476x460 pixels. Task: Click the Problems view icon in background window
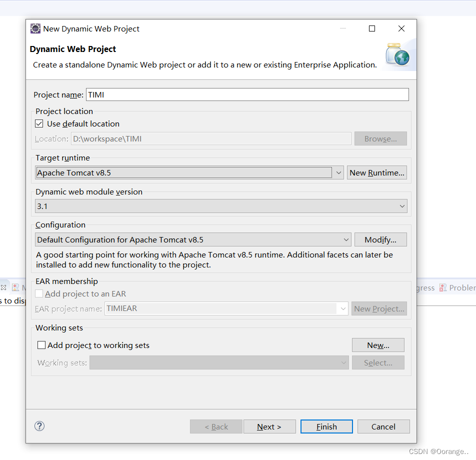(x=443, y=287)
